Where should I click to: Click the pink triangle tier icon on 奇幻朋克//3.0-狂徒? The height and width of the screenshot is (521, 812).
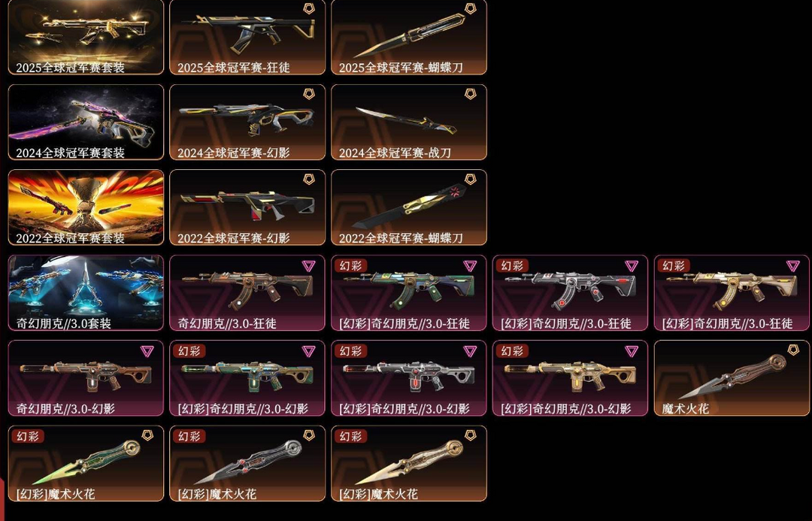309,265
